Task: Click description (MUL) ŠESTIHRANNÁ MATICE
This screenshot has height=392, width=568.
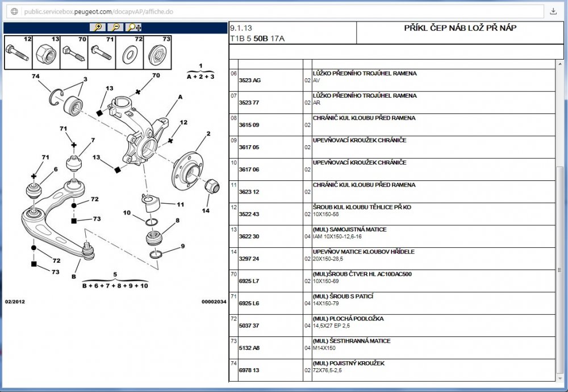Action: point(352,342)
